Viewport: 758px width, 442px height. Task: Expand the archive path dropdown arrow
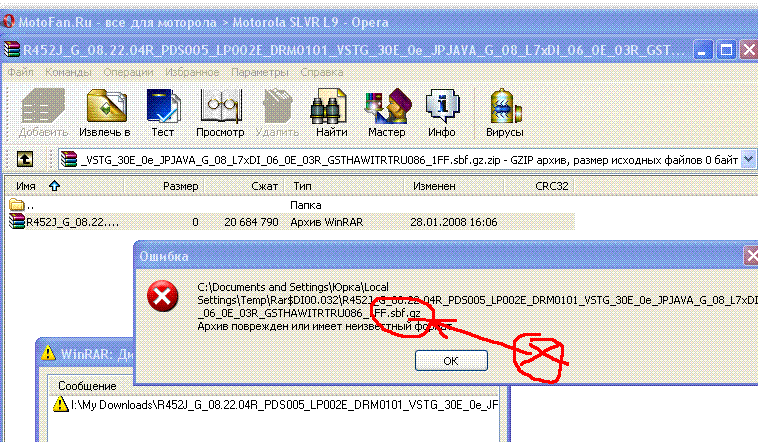tap(748, 159)
